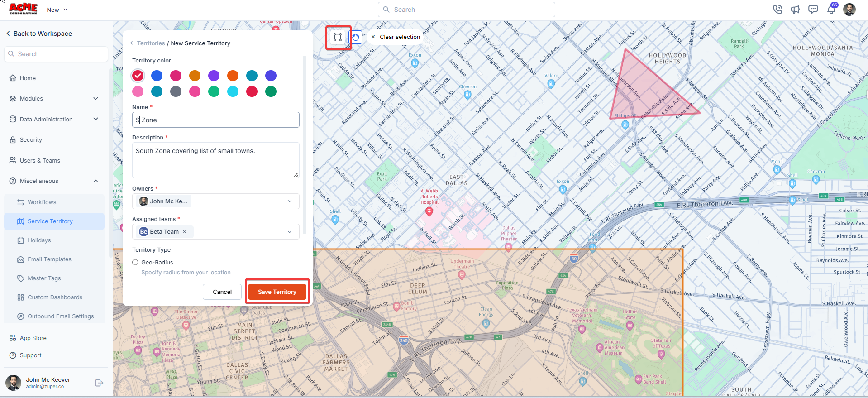Click the form panel vertical scrollbar
Image resolution: width=868 pixels, height=398 pixels.
[305, 145]
